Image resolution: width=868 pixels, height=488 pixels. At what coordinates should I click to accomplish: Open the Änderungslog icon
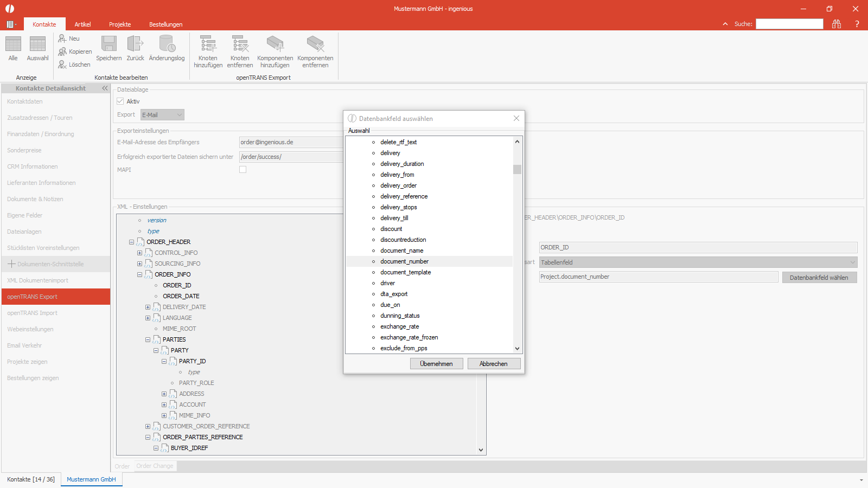click(167, 44)
